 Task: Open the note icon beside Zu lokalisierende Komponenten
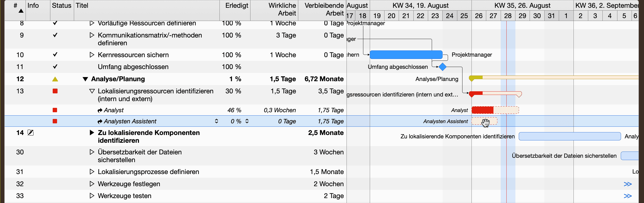point(31,133)
